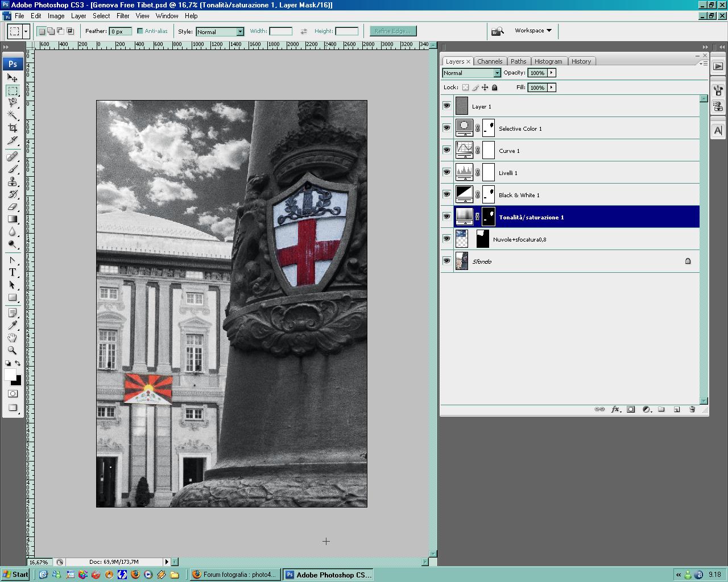The width and height of the screenshot is (728, 582).
Task: Select the Lasso tool
Action: click(x=13, y=103)
